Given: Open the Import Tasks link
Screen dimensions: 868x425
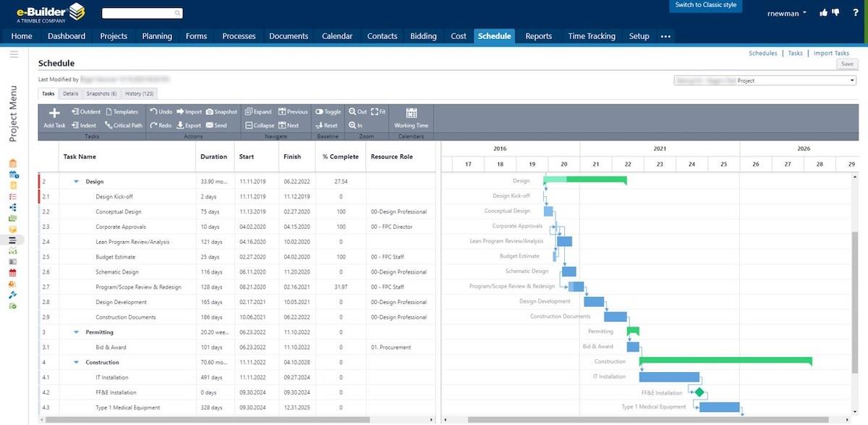Looking at the screenshot, I should point(831,53).
